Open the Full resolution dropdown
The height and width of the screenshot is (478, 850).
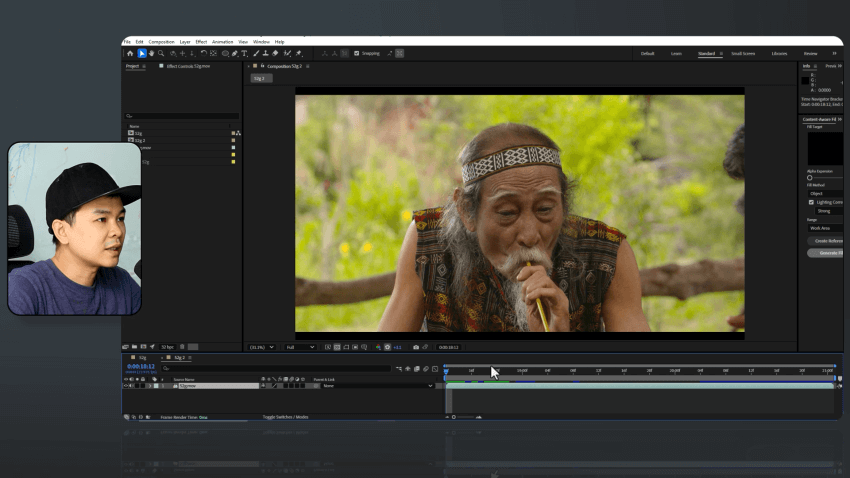click(300, 347)
